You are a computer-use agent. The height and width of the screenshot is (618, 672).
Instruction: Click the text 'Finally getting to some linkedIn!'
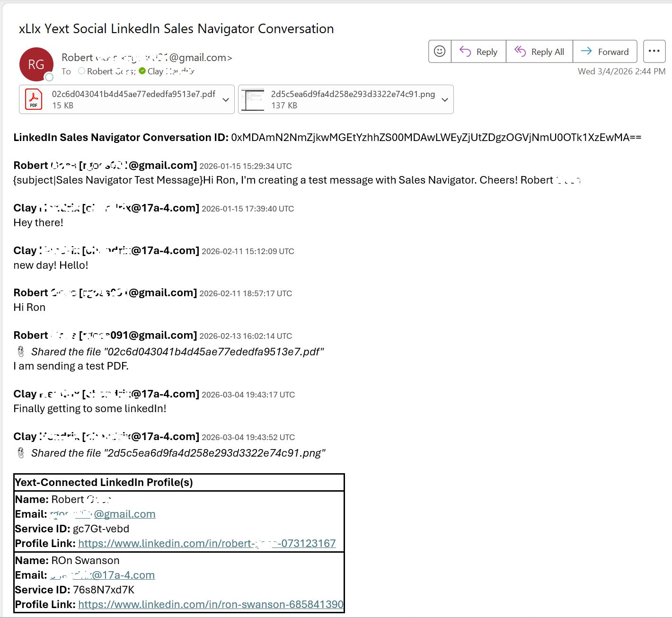click(x=90, y=408)
